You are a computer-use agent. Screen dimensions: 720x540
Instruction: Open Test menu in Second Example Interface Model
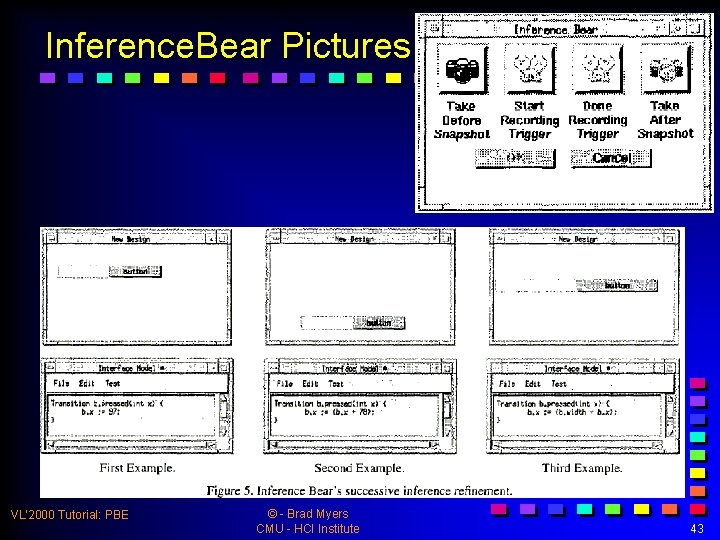336,383
